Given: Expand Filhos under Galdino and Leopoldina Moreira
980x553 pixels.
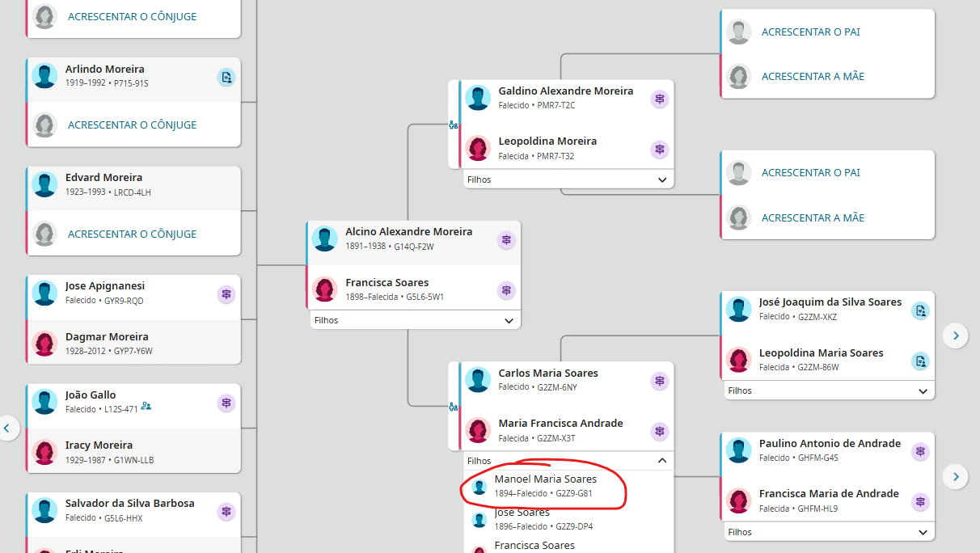Looking at the screenshot, I should click(x=661, y=179).
